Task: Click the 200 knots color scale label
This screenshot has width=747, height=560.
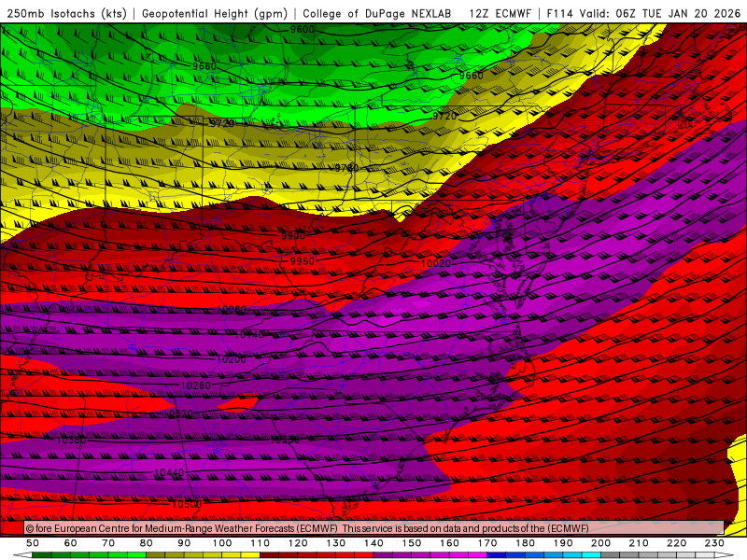Action: pos(600,543)
